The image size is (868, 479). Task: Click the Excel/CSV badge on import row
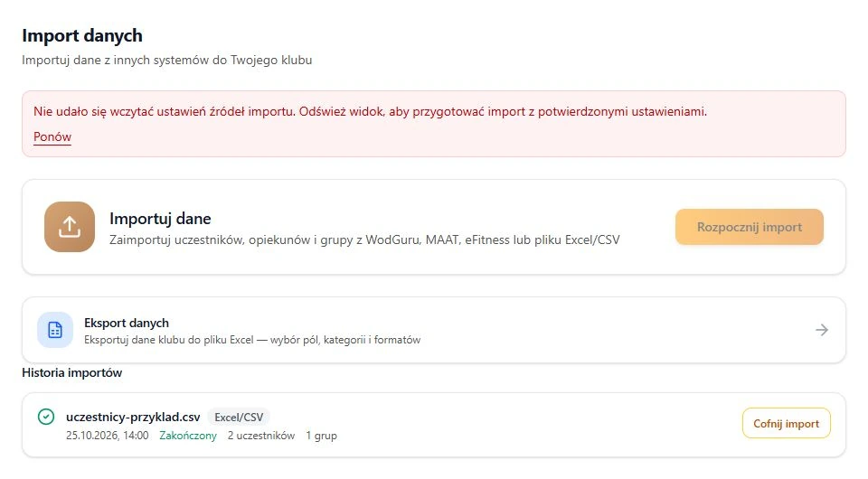point(239,417)
